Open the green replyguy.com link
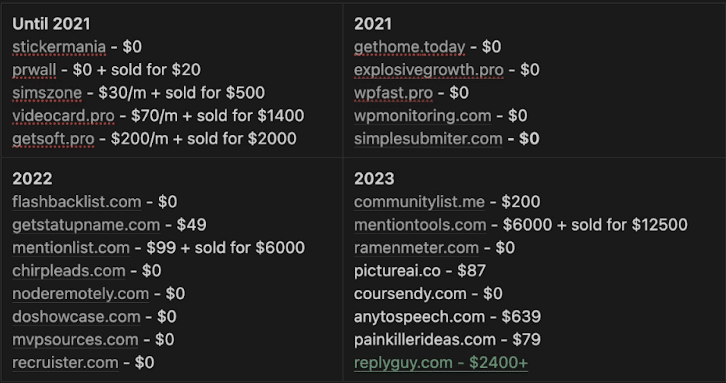This screenshot has width=726, height=383. pos(441,363)
